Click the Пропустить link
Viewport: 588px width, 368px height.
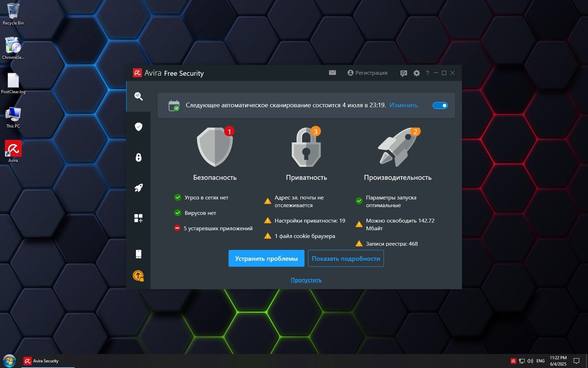coord(306,280)
